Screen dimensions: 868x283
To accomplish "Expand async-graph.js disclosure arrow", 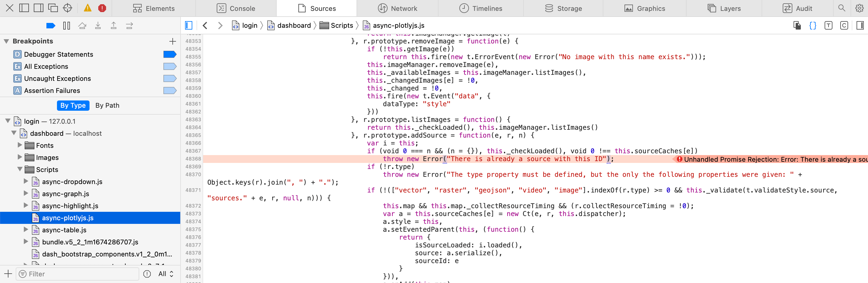I will 26,194.
